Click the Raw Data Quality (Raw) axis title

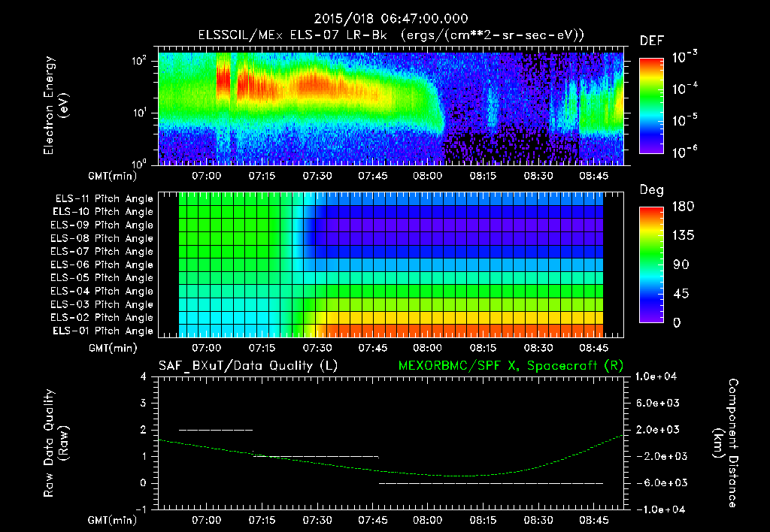[56, 443]
